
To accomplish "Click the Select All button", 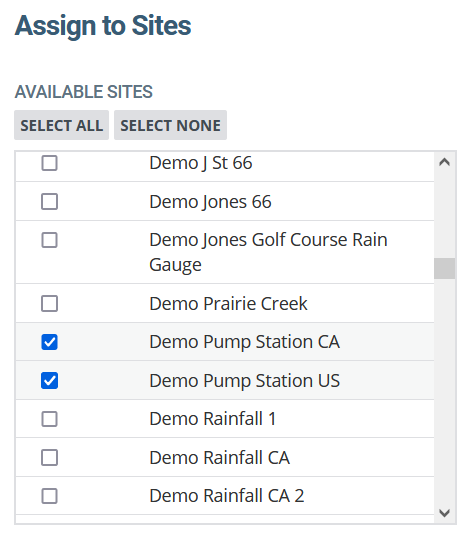I will coord(61,125).
